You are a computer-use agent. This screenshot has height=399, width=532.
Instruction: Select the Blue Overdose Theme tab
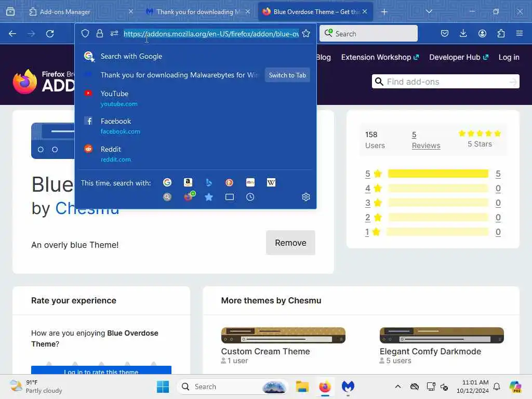(315, 12)
